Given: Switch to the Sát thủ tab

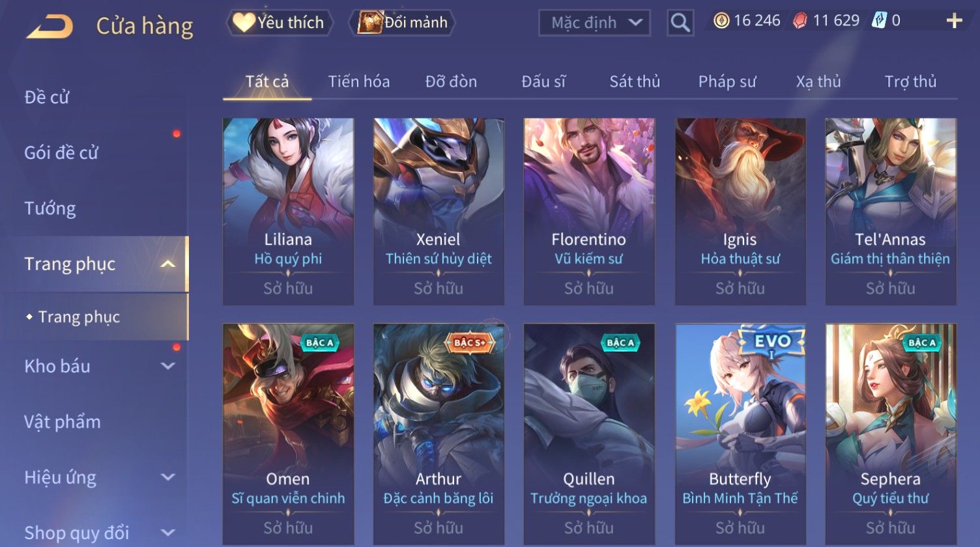Looking at the screenshot, I should coord(635,81).
